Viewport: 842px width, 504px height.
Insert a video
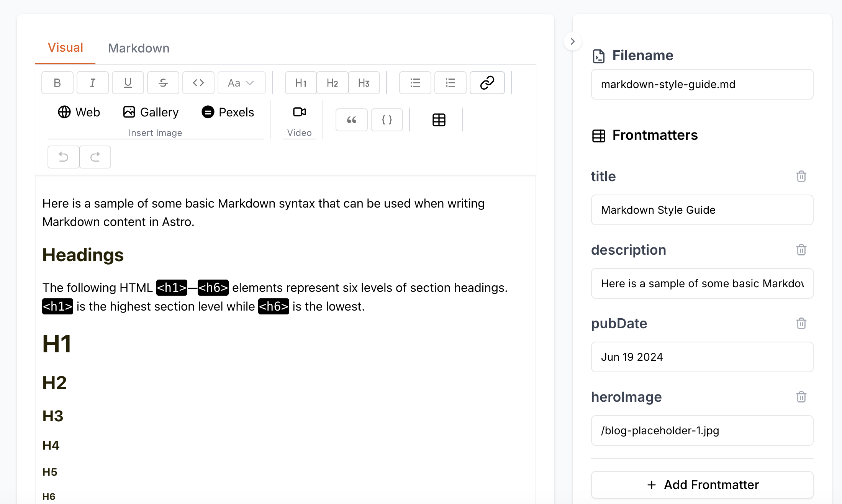coord(300,112)
